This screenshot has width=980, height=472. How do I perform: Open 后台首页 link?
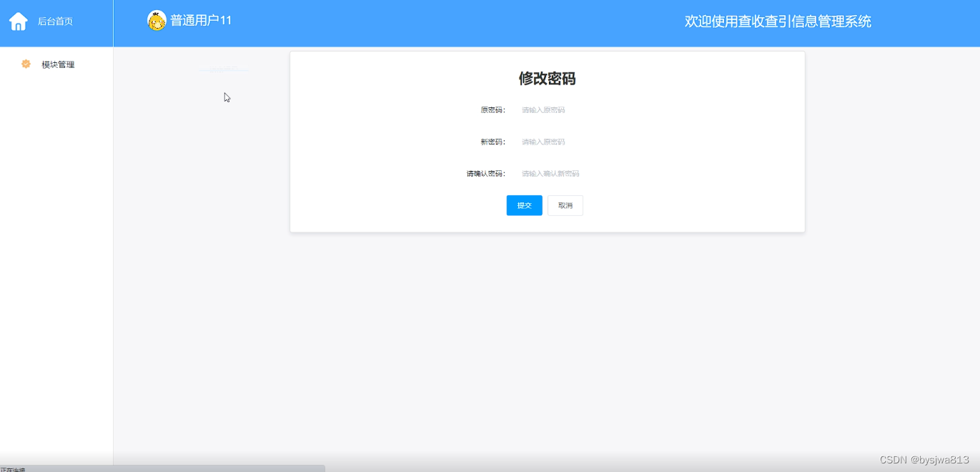pyautogui.click(x=55, y=21)
